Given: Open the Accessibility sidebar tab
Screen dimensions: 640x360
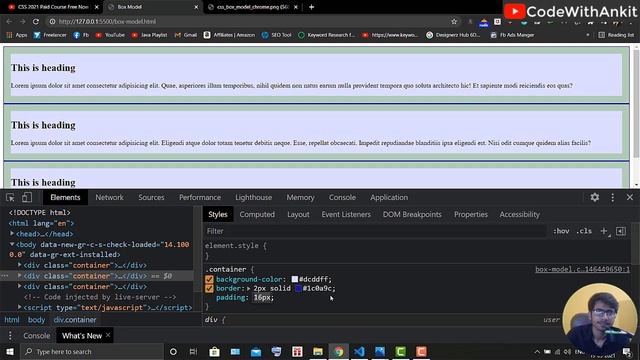Looking at the screenshot, I should click(x=519, y=214).
